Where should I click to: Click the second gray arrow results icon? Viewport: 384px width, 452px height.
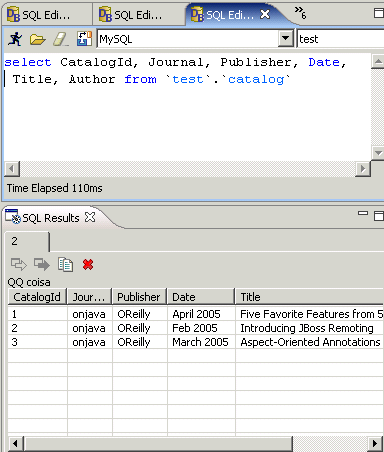42,264
